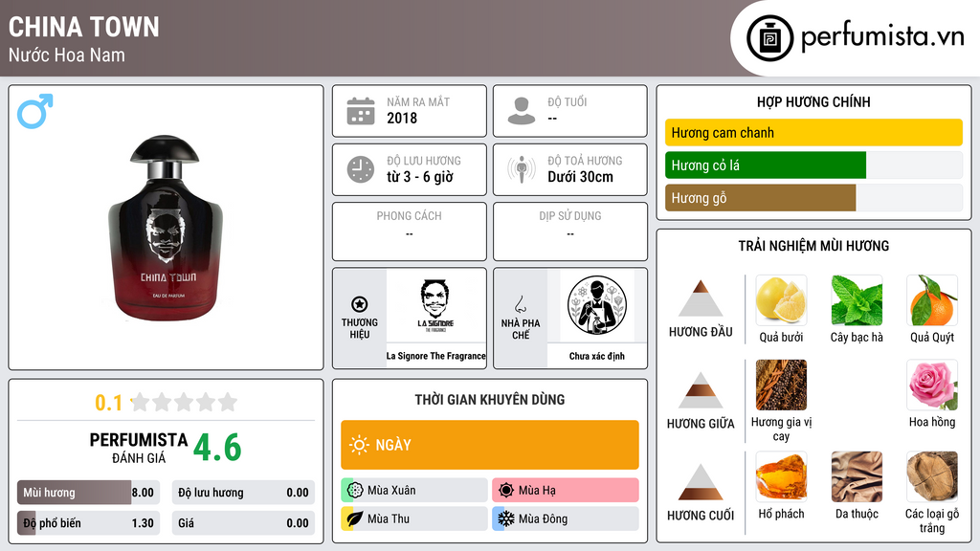This screenshot has width=980, height=551.
Task: Click the Độ phổ biến rating bar
Action: (88, 523)
